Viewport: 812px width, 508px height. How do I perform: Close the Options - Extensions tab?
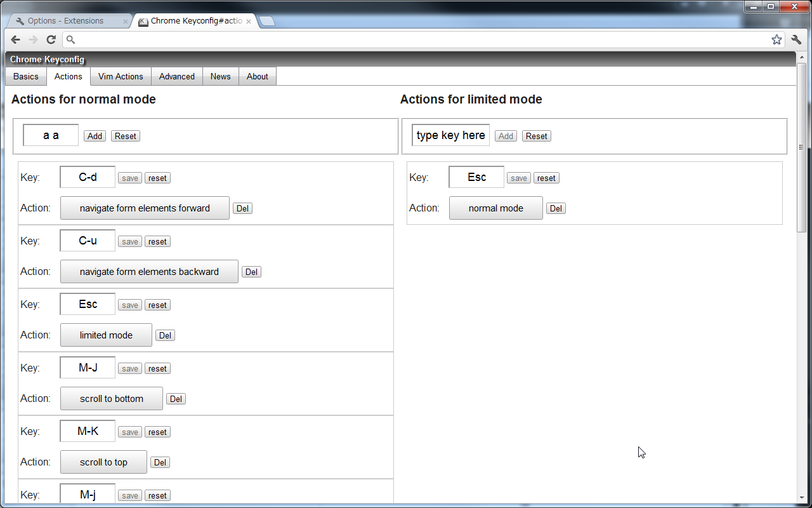click(125, 22)
